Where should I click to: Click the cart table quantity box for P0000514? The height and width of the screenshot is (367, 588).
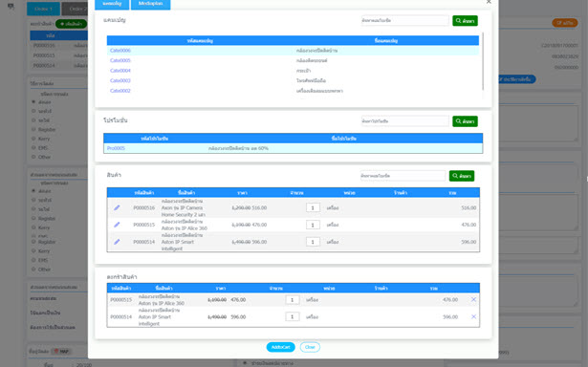pos(293,316)
